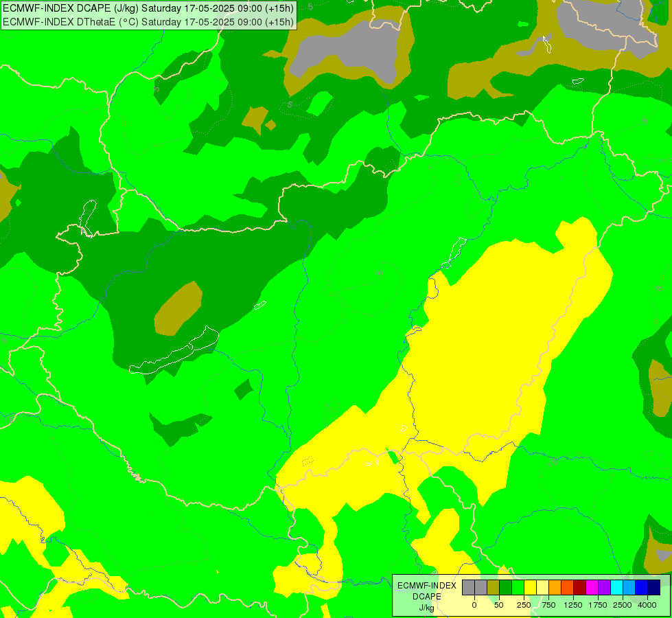
Task: Click the DCAPE (J/kg) title line
Action: 148,8
